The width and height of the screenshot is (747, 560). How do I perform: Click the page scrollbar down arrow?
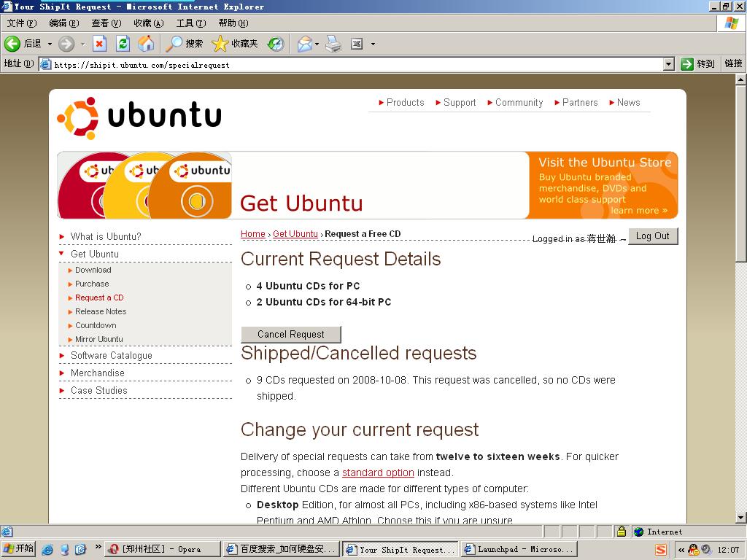[740, 518]
